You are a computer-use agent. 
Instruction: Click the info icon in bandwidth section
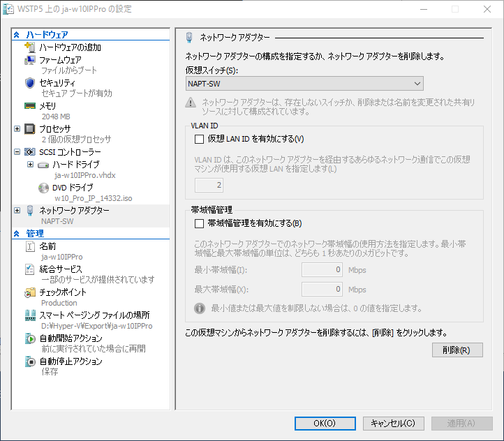pyautogui.click(x=200, y=308)
